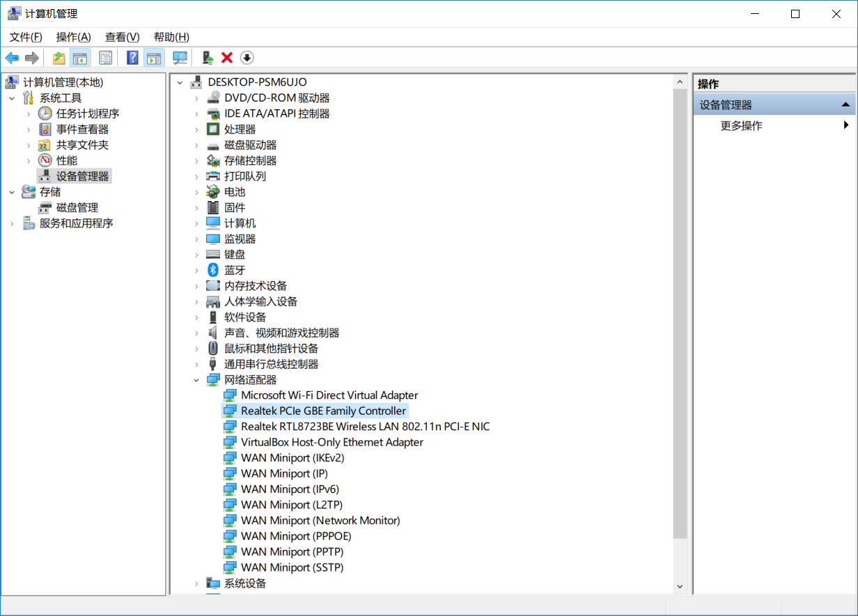Click the 打印队列 printer icon
Screen dimensions: 858x616
tap(213, 176)
